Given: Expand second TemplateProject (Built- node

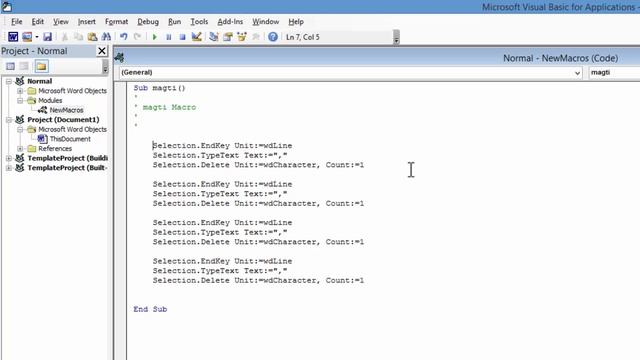Looking at the screenshot, I should pos(9,168).
